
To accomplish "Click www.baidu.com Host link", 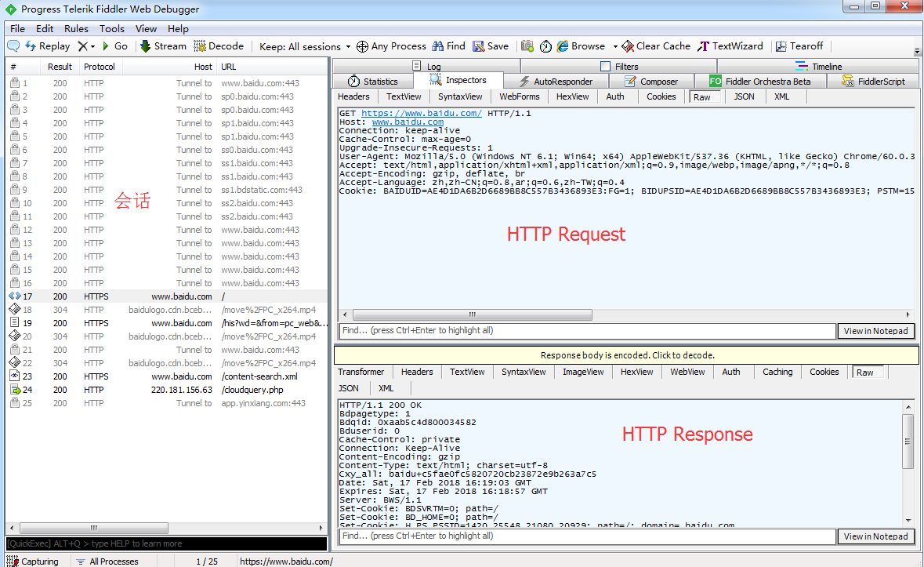I will 408,122.
